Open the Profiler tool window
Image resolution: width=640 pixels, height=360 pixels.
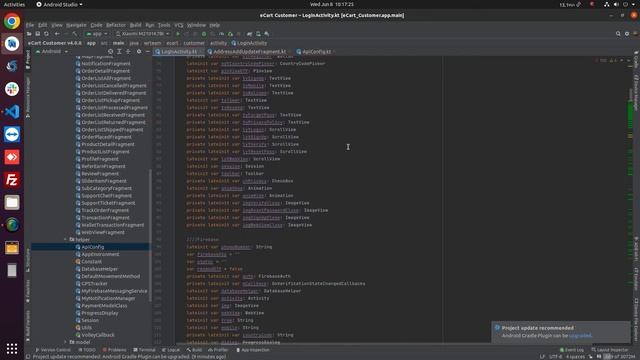point(218,350)
